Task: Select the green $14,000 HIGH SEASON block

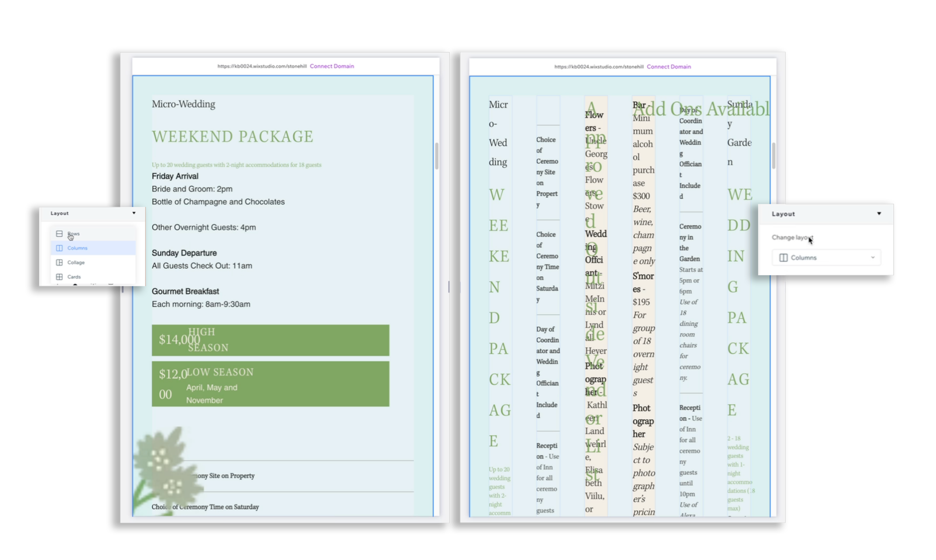Action: pos(270,340)
